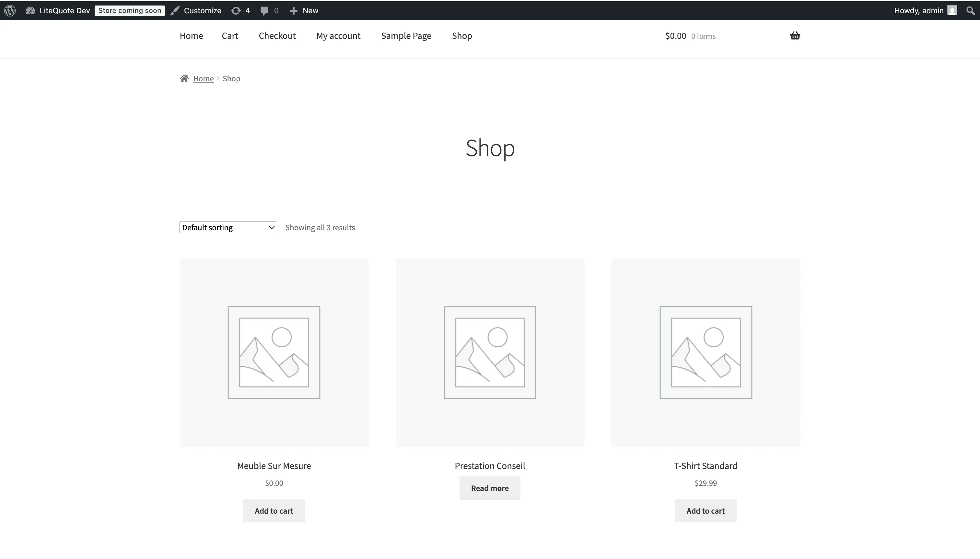Open the Checkout navigation item
Image resolution: width=980 pixels, height=559 pixels.
point(277,36)
